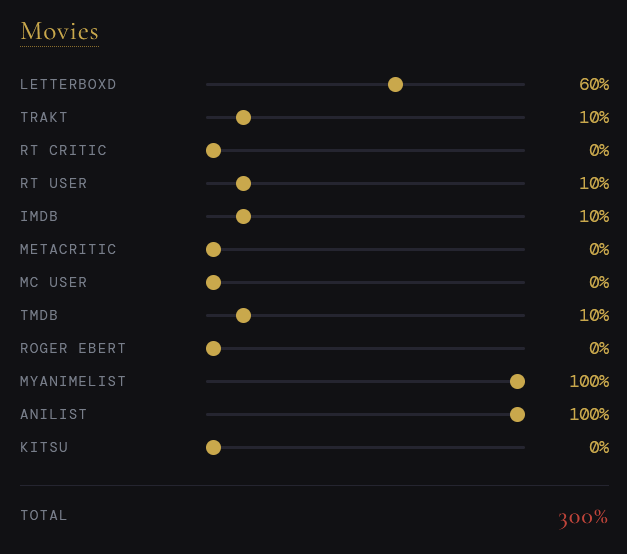Click the Letterboxd 60% value
Image resolution: width=627 pixels, height=554 pixels.
594,84
